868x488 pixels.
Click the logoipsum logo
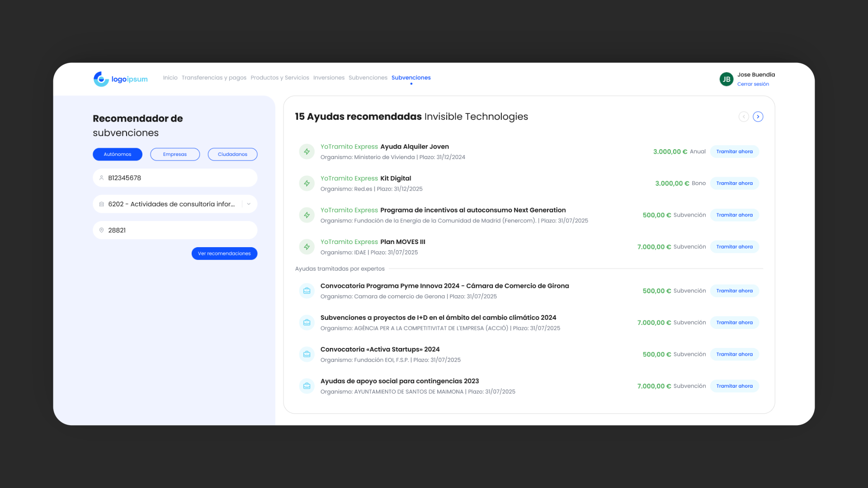click(120, 79)
